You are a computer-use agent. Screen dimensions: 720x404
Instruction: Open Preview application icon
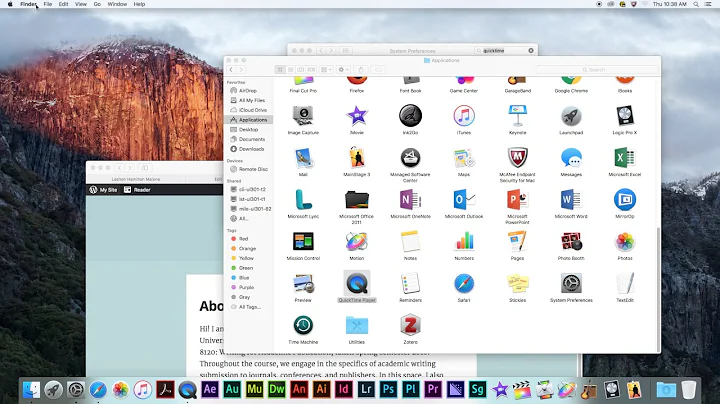[303, 283]
